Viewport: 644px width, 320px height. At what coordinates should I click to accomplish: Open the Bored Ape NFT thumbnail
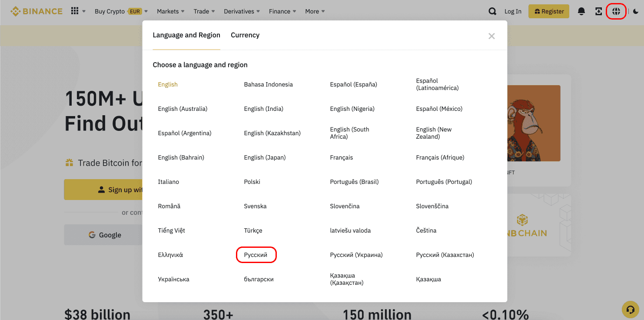534,123
